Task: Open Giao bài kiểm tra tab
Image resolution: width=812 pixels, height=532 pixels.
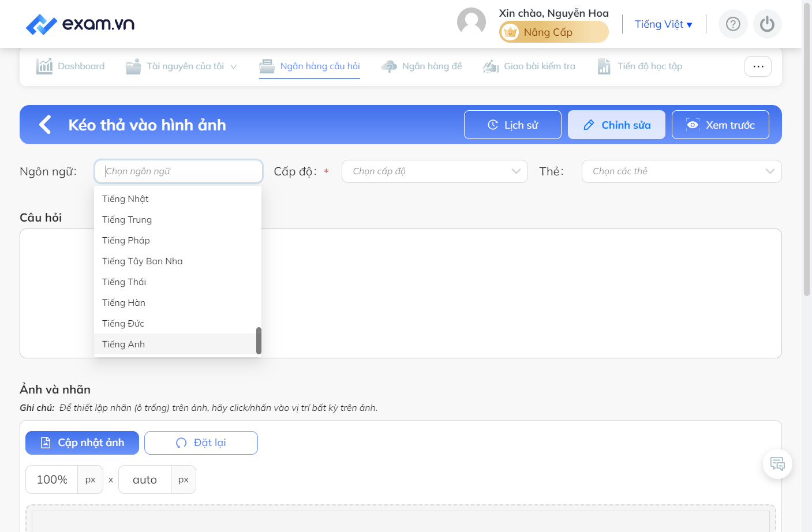Action: [529, 66]
